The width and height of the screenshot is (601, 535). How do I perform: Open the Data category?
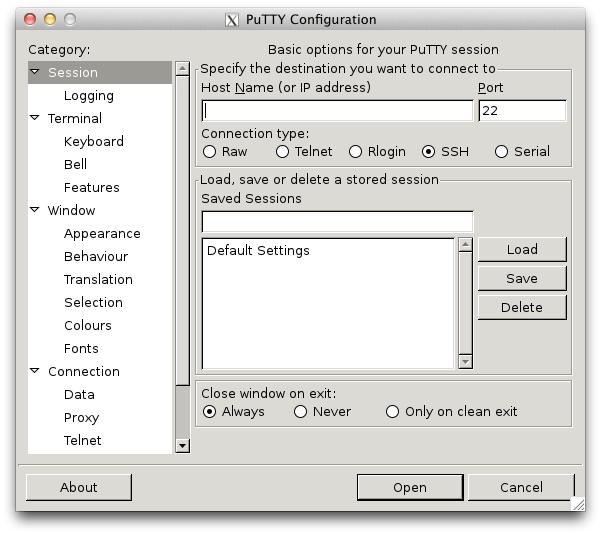click(x=79, y=394)
